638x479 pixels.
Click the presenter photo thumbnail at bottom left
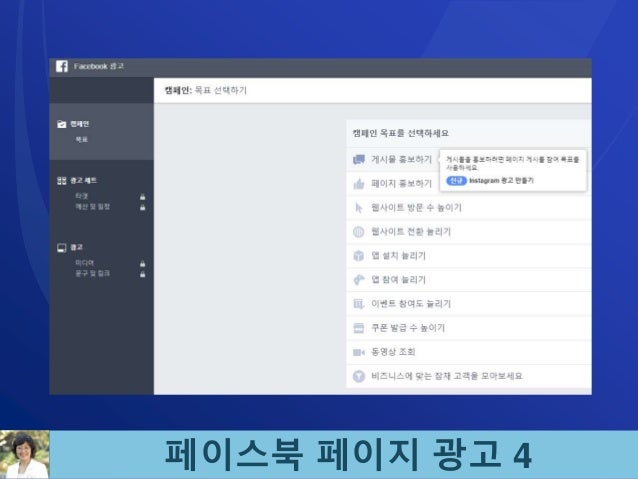(x=24, y=454)
